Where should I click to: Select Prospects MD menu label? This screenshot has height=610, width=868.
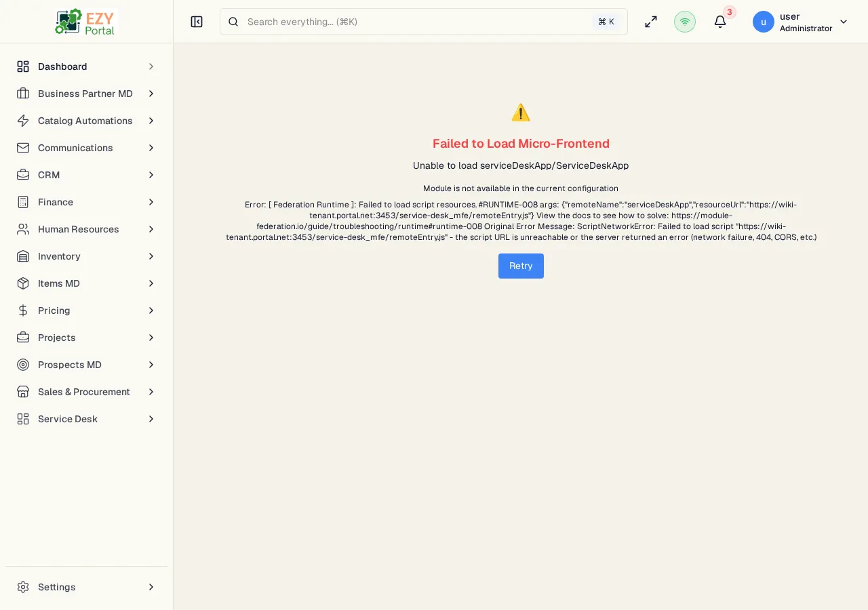point(70,365)
